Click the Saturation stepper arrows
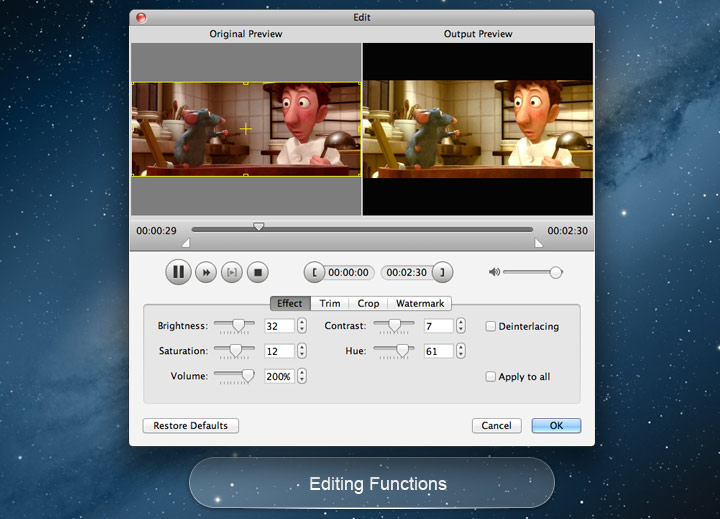This screenshot has height=519, width=720. click(x=302, y=351)
